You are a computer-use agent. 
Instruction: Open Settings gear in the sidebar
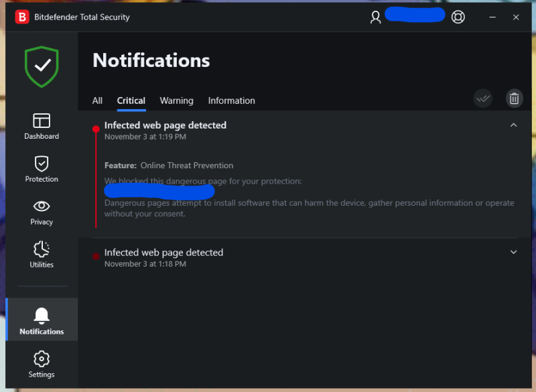pyautogui.click(x=42, y=365)
